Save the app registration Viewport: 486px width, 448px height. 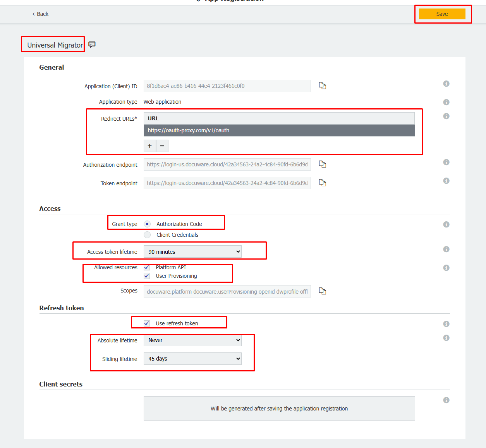(x=442, y=14)
